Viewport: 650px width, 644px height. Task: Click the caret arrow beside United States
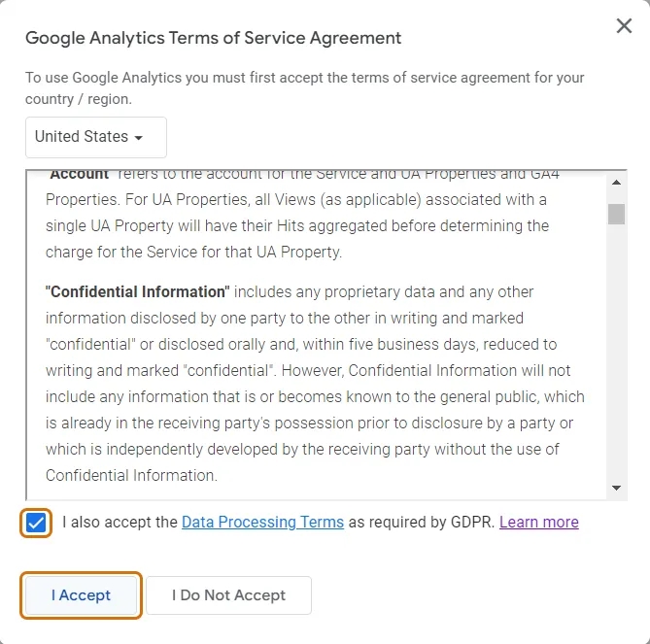click(139, 138)
